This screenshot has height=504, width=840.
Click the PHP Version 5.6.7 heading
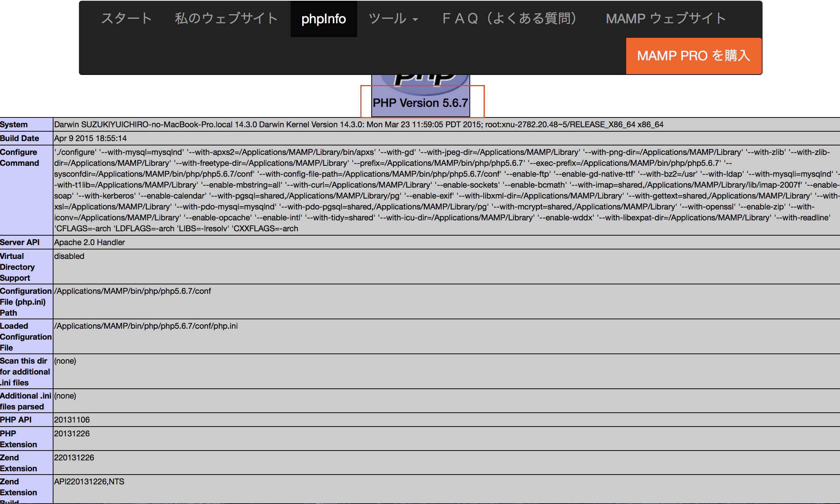pos(420,103)
